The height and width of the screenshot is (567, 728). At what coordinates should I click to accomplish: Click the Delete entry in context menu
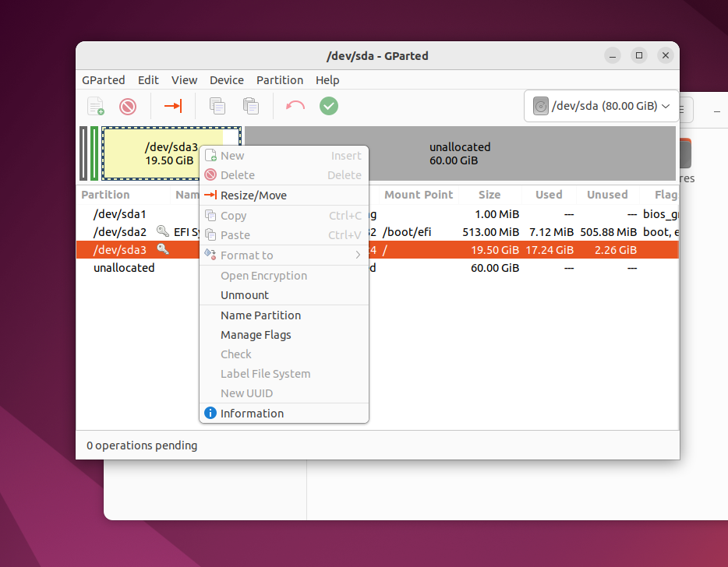(x=284, y=175)
